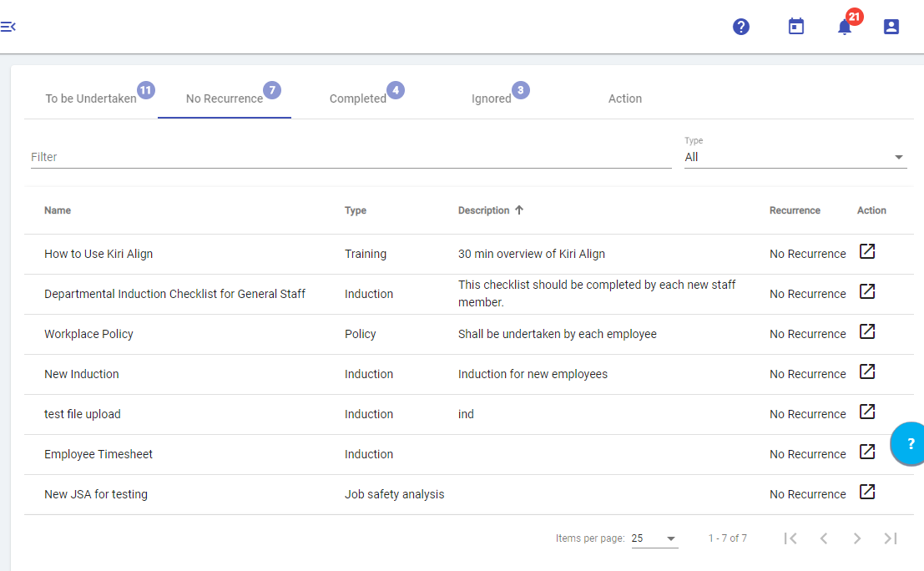Click 'Workplace Policy' name cell

pyautogui.click(x=89, y=334)
